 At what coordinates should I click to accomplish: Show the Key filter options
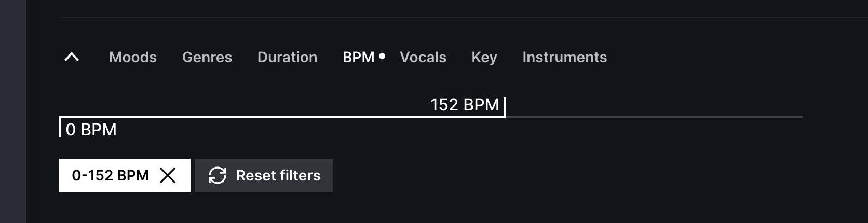(484, 57)
